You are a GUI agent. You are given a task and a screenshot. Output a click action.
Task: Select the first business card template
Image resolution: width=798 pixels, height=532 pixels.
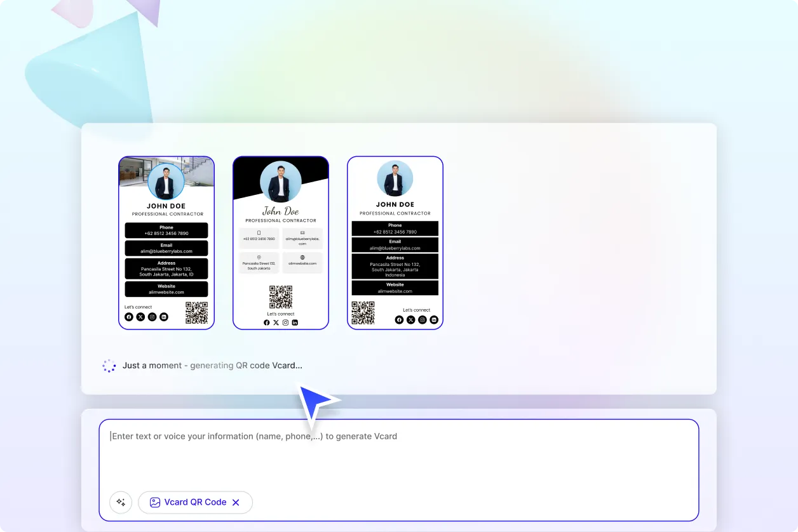[x=166, y=243]
